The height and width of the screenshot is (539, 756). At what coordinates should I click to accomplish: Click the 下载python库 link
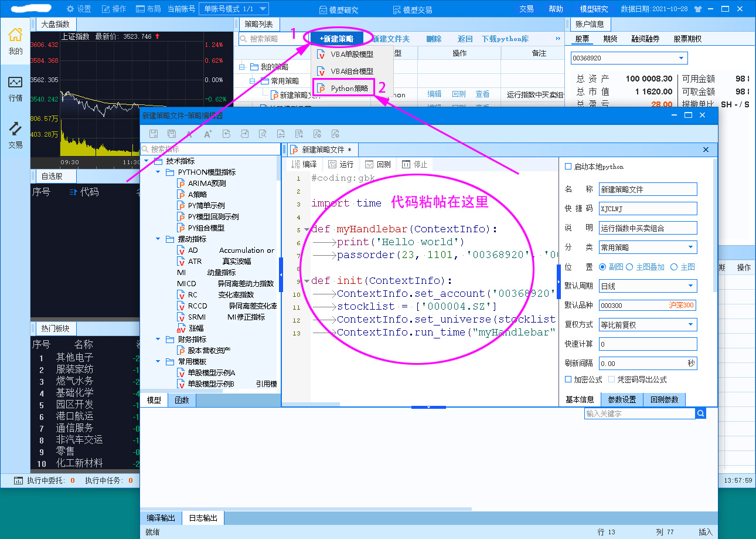(x=505, y=39)
